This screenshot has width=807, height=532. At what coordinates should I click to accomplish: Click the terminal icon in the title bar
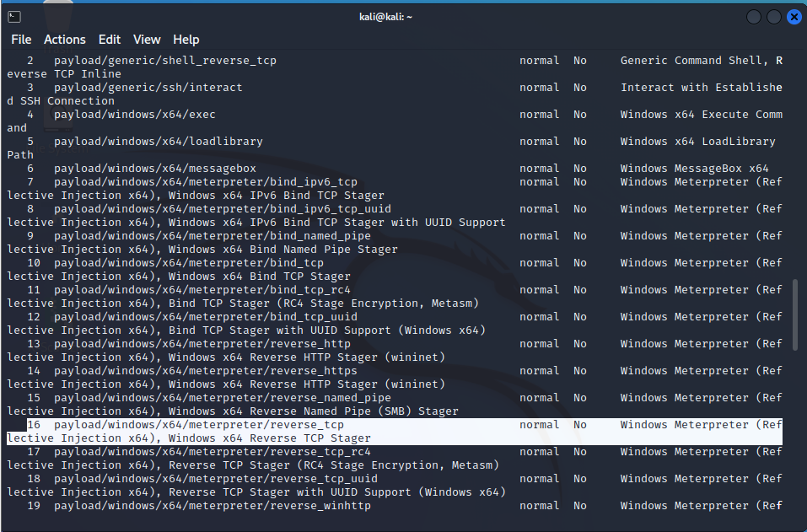(x=14, y=17)
